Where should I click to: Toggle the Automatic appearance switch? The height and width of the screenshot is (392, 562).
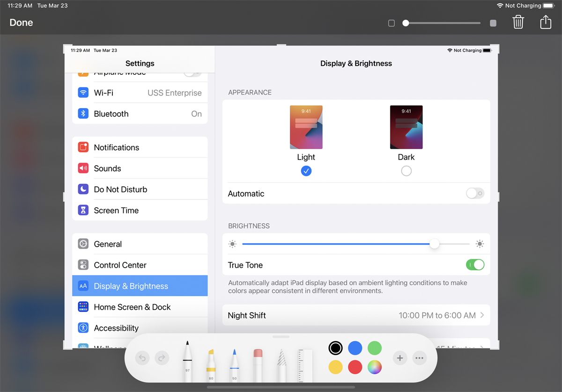click(x=475, y=193)
